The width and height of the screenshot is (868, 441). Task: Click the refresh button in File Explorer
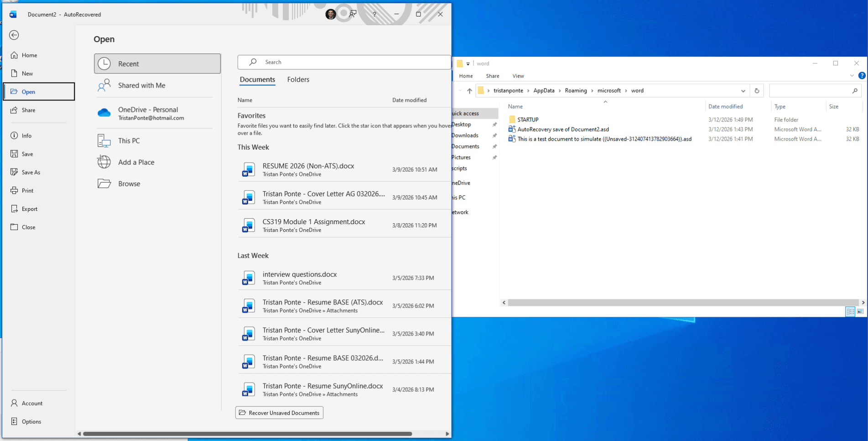(757, 91)
